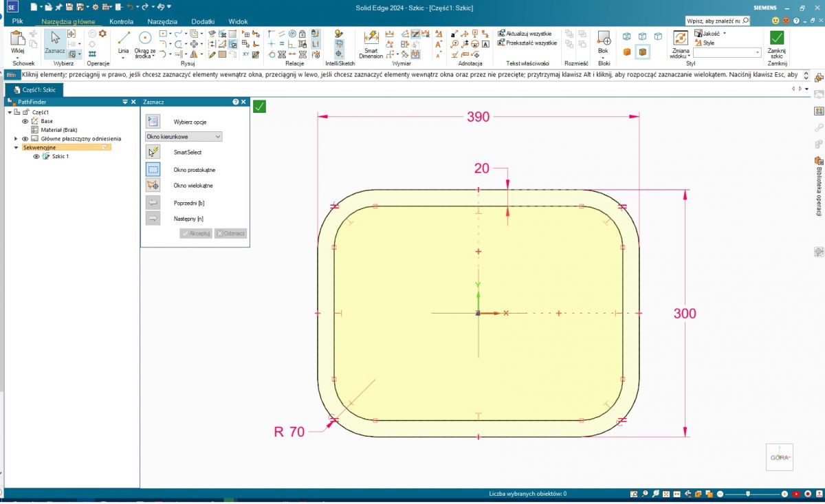Screen dimensions: 825x504
Task: Open the PathFinder panel options dropdown arrow
Action: point(124,102)
